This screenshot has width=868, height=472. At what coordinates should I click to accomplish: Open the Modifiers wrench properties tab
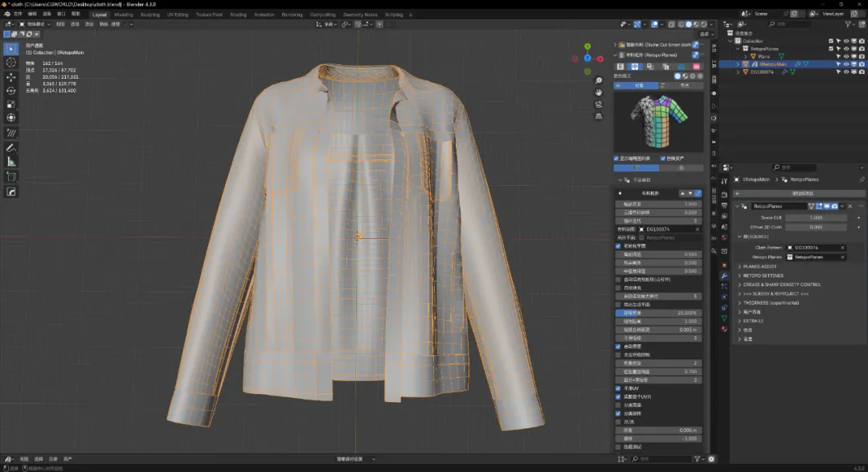[x=724, y=276]
